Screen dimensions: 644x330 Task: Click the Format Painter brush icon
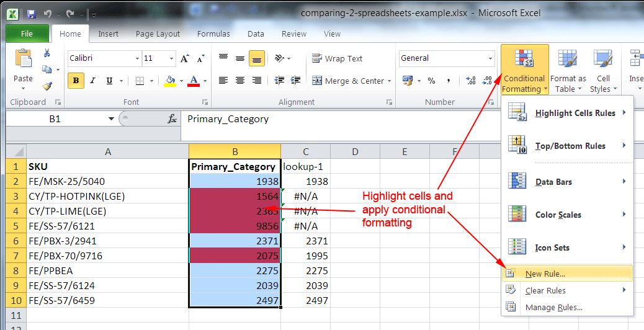(x=47, y=86)
